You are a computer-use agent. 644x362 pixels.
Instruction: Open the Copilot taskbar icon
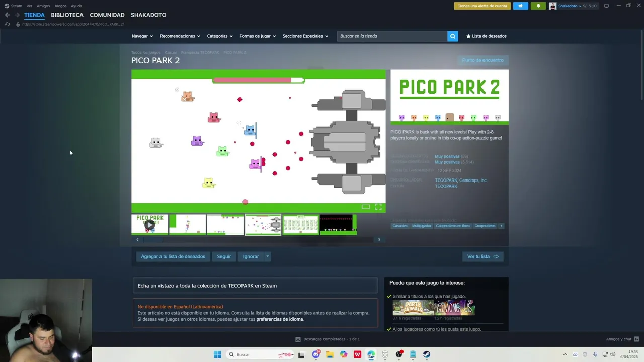pyautogui.click(x=344, y=354)
